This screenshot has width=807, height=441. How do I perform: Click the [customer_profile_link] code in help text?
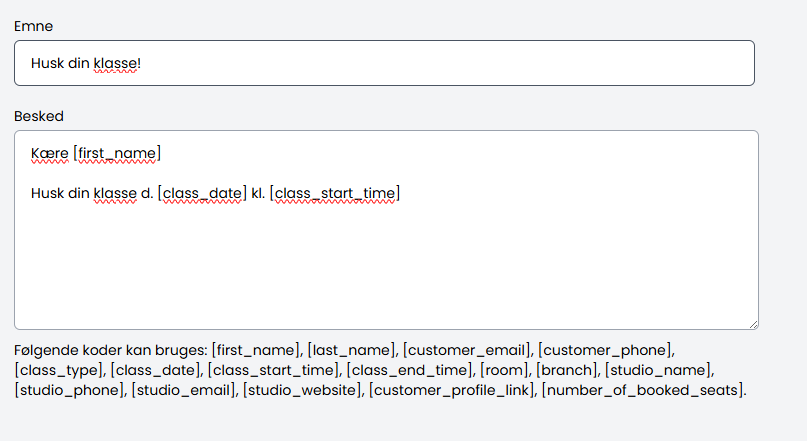click(x=452, y=390)
